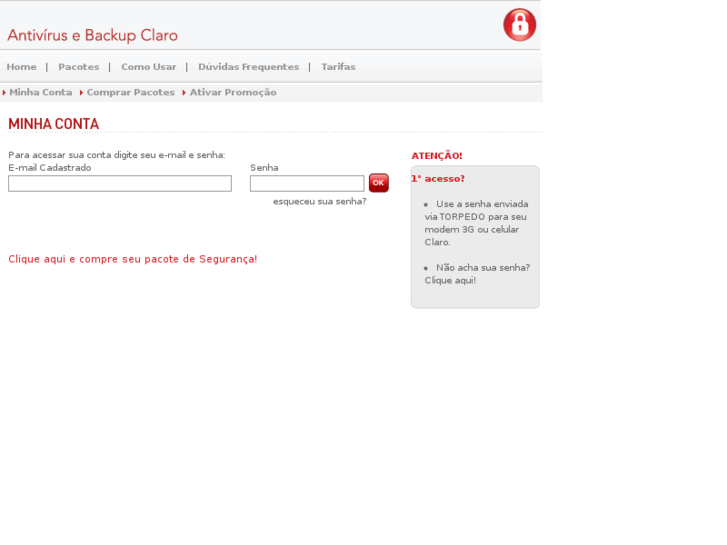Click the esqueceu sua senha link
The height and width of the screenshot is (545, 727).
pos(319,201)
